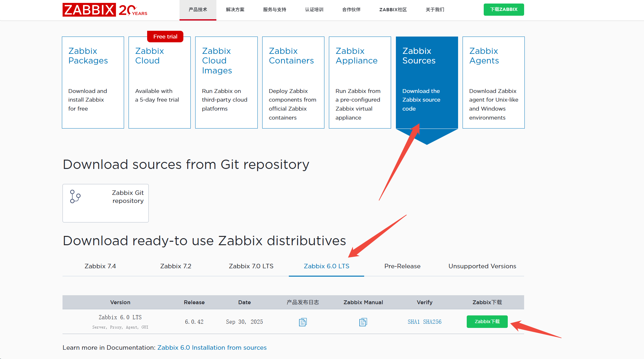
Task: Click the Git branch icon
Action: tap(75, 196)
